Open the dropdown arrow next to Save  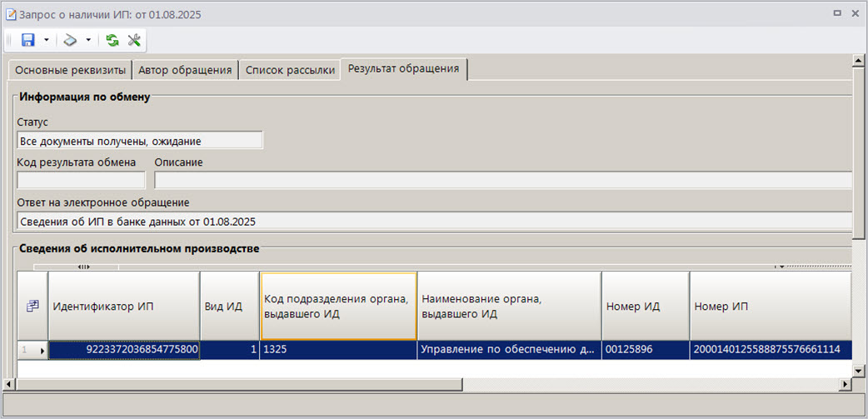tap(47, 40)
